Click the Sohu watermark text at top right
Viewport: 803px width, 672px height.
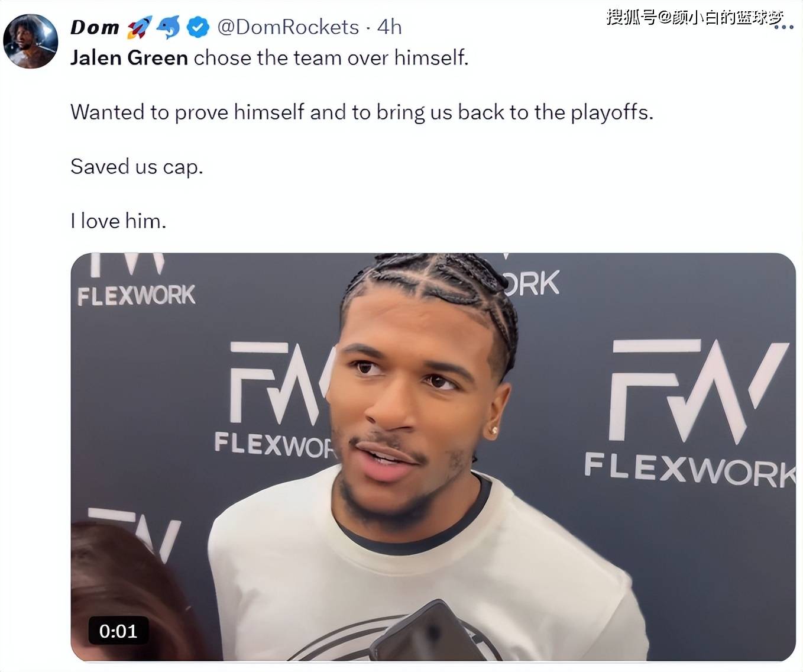point(695,17)
